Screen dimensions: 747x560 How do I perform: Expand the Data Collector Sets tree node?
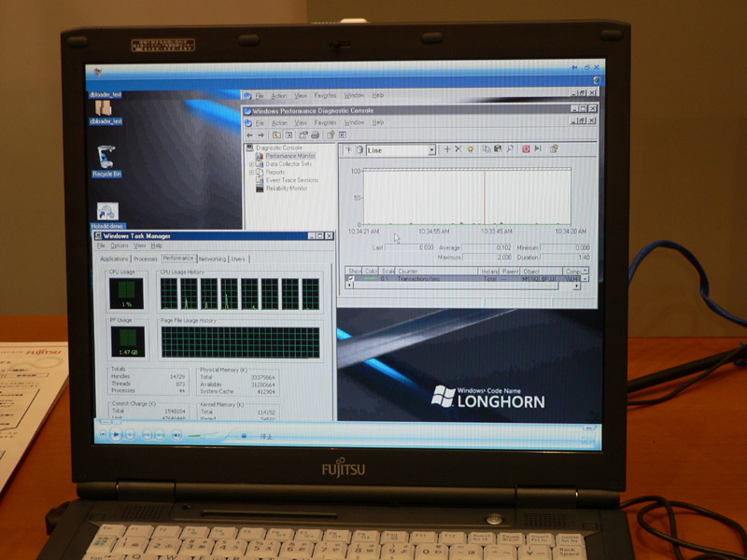pyautogui.click(x=251, y=164)
